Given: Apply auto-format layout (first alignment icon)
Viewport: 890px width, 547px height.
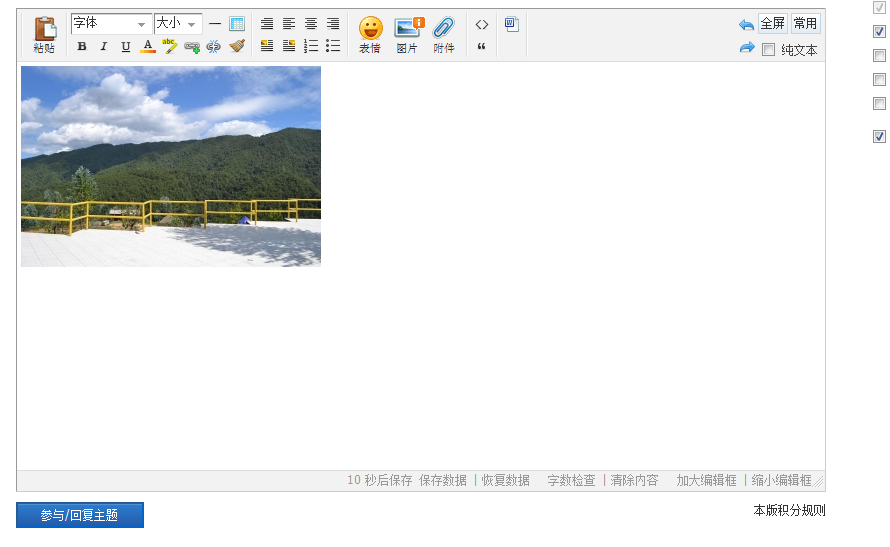Looking at the screenshot, I should coord(267,24).
